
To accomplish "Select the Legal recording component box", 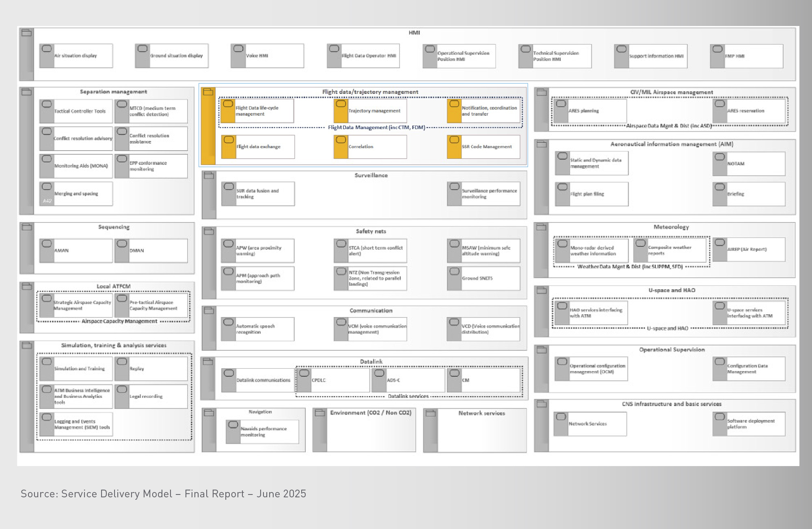I will (151, 396).
